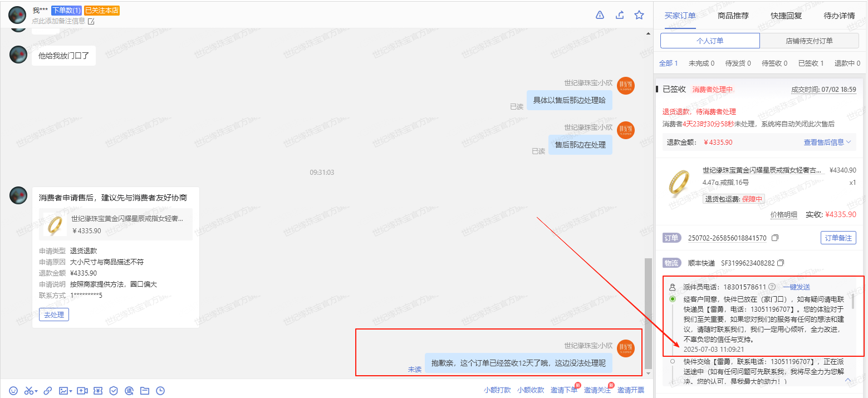Click 去处理 button in after-sale card
The width and height of the screenshot is (868, 398).
coord(54,315)
